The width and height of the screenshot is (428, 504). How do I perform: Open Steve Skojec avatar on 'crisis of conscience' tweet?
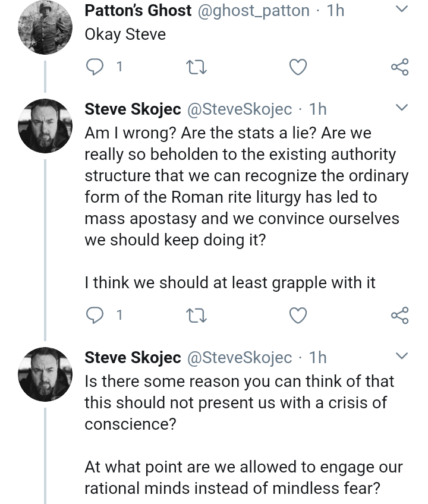[45, 374]
